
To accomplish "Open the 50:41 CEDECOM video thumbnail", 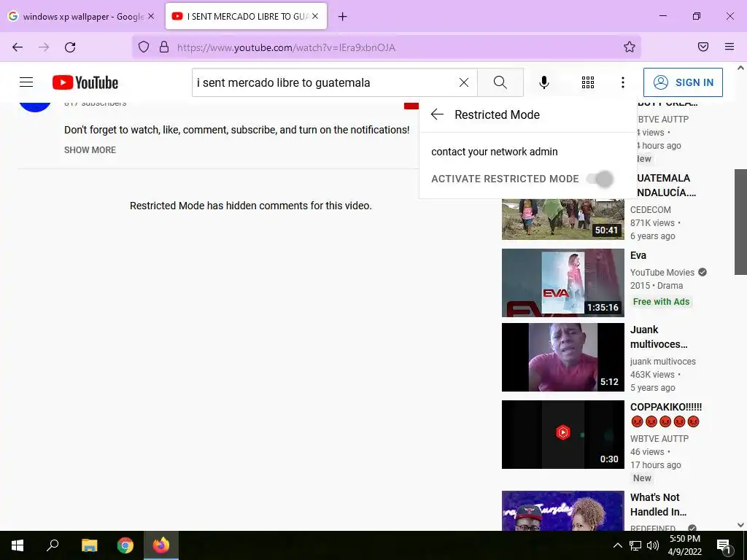I will [x=562, y=219].
